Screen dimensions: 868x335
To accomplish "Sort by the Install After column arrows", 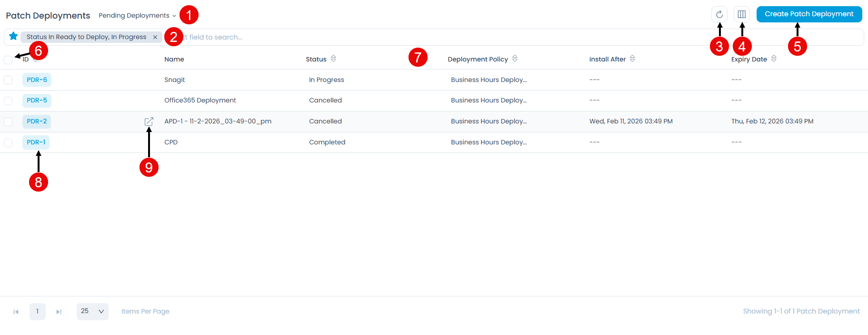I will pos(632,59).
